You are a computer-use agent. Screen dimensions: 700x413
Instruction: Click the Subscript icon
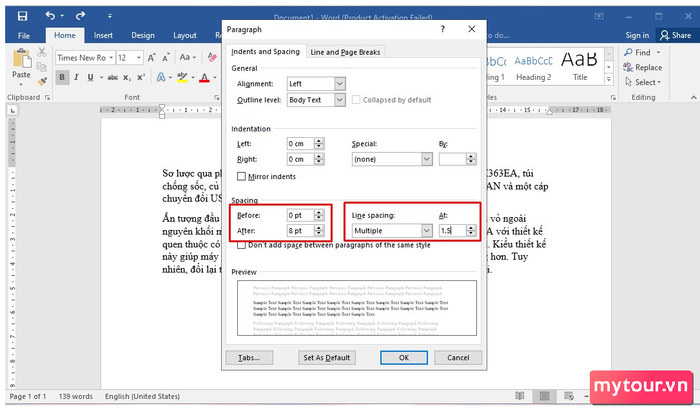point(127,78)
